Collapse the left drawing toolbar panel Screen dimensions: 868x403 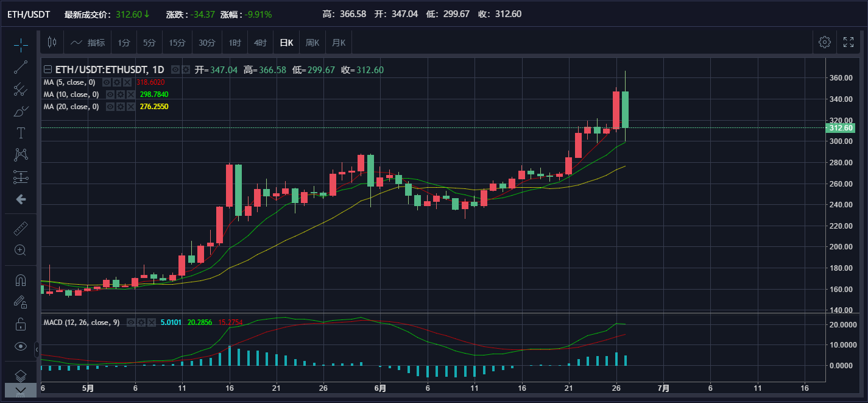tap(37, 349)
